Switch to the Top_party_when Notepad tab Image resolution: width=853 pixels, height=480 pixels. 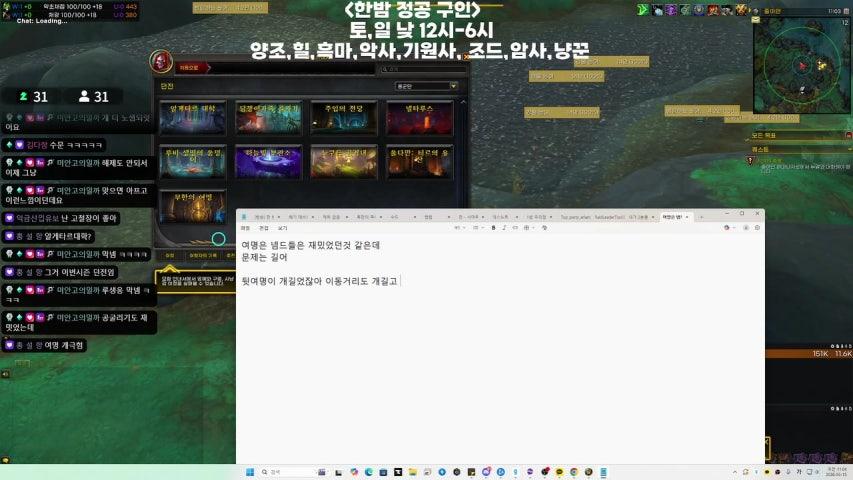(x=576, y=217)
